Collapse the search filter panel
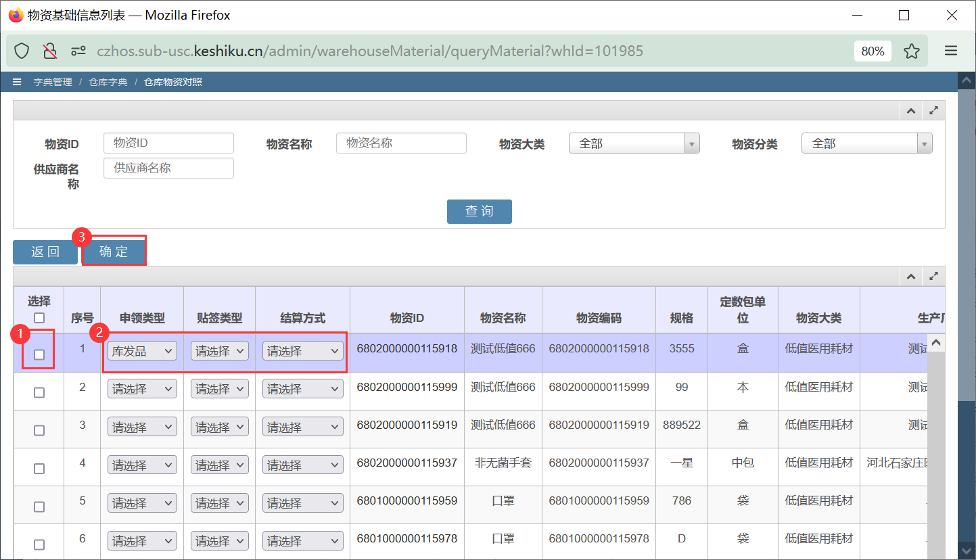Image resolution: width=976 pixels, height=560 pixels. pyautogui.click(x=911, y=110)
